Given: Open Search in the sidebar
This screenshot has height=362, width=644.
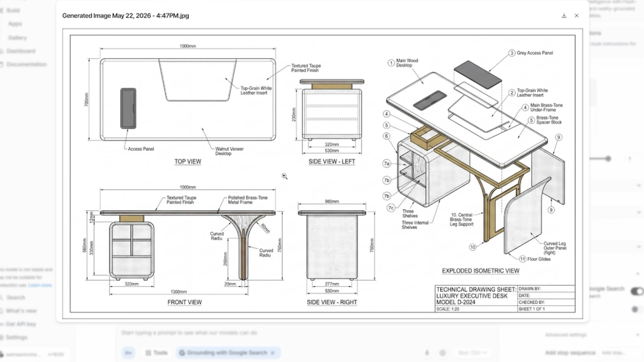Looking at the screenshot, I should (x=13, y=298).
